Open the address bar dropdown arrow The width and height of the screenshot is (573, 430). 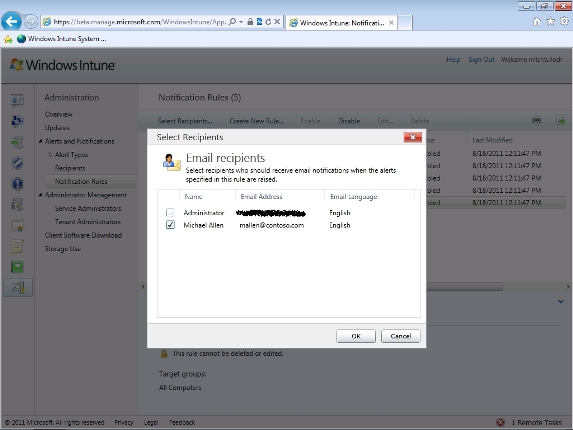click(x=241, y=22)
